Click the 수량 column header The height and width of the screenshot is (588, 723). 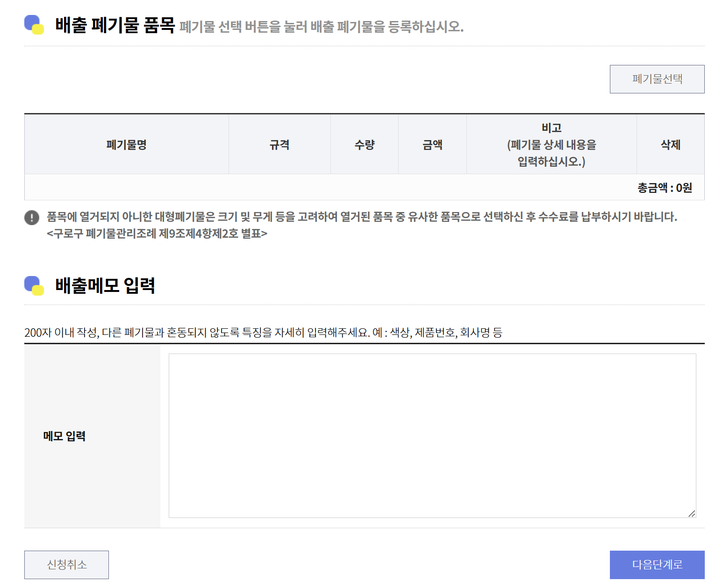(364, 145)
